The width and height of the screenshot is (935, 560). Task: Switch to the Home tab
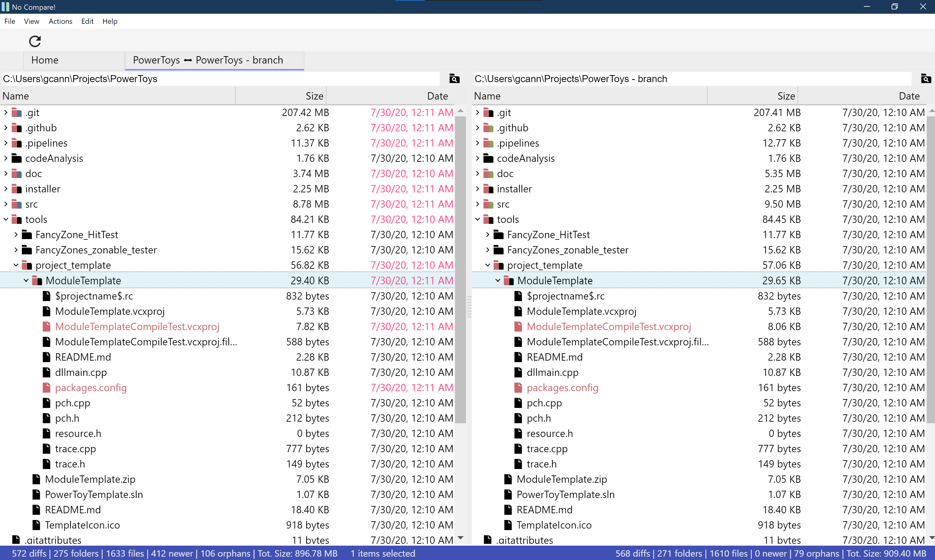pos(45,60)
